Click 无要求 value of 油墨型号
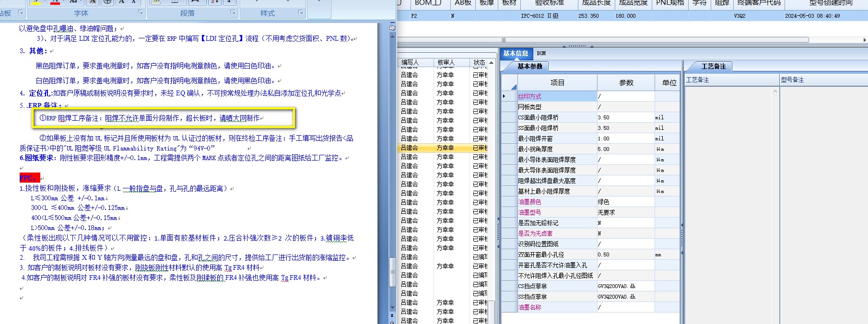Viewport: 868px width, 324px height. coord(626,212)
